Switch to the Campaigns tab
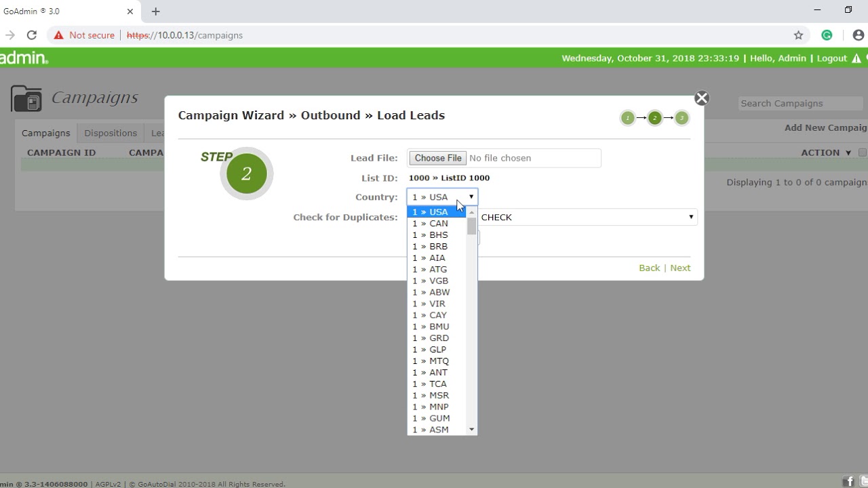868x488 pixels. pos(46,133)
